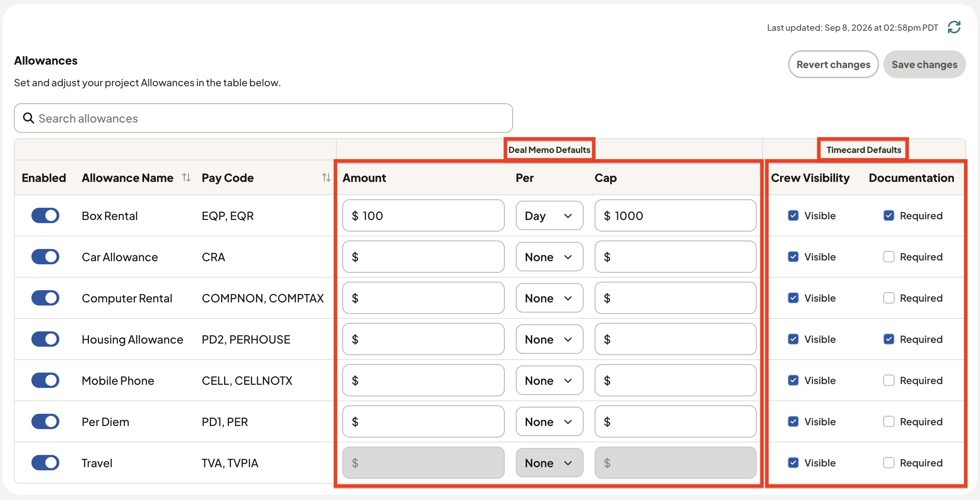This screenshot has height=500, width=980.
Task: Click the search magnifier icon
Action: click(29, 118)
